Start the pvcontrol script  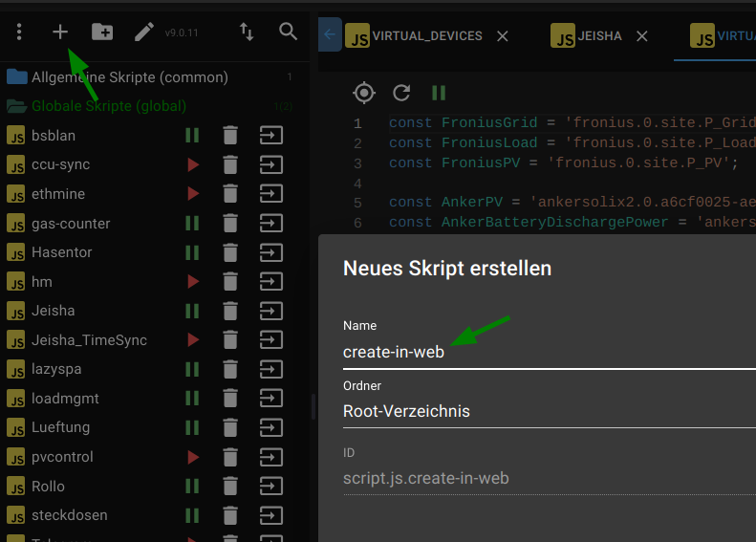(193, 457)
